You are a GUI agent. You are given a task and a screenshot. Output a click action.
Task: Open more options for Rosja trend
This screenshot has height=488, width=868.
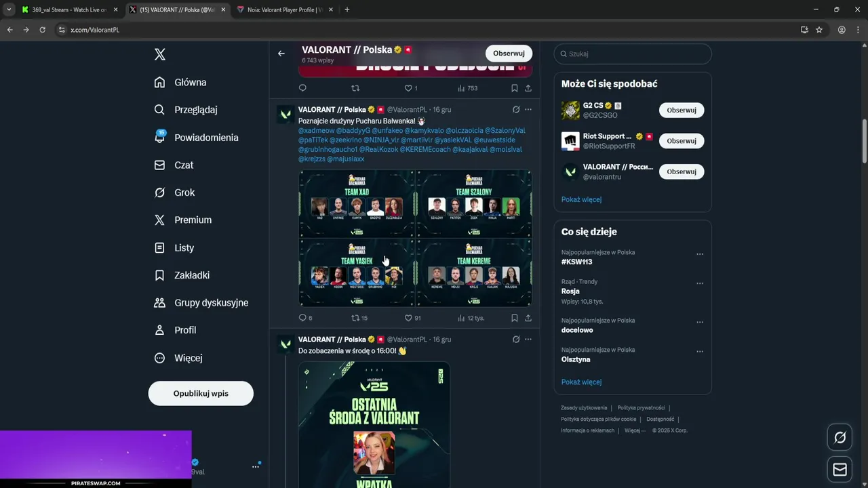pos(700,284)
